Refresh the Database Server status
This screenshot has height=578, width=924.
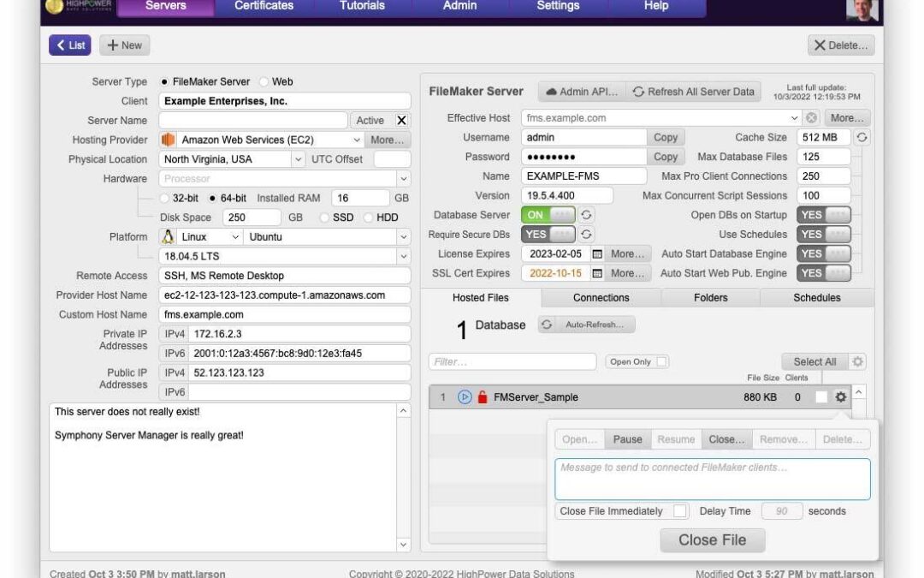coord(586,215)
